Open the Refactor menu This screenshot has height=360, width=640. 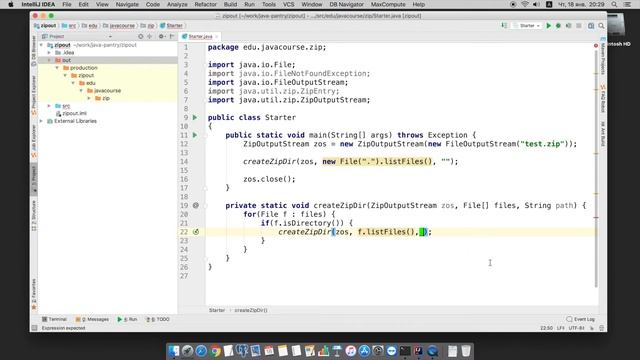[205, 4]
